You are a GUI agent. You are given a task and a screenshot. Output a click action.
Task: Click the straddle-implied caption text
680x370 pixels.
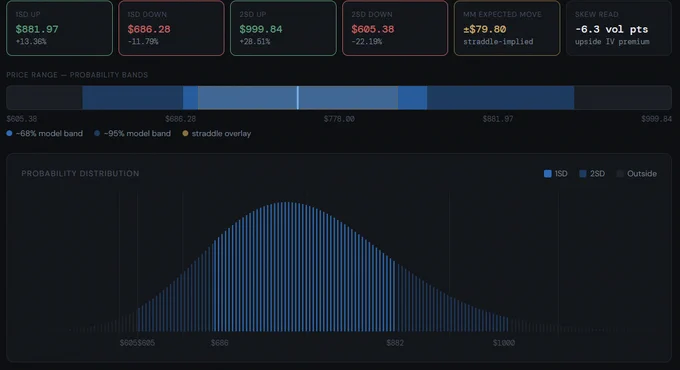498,42
